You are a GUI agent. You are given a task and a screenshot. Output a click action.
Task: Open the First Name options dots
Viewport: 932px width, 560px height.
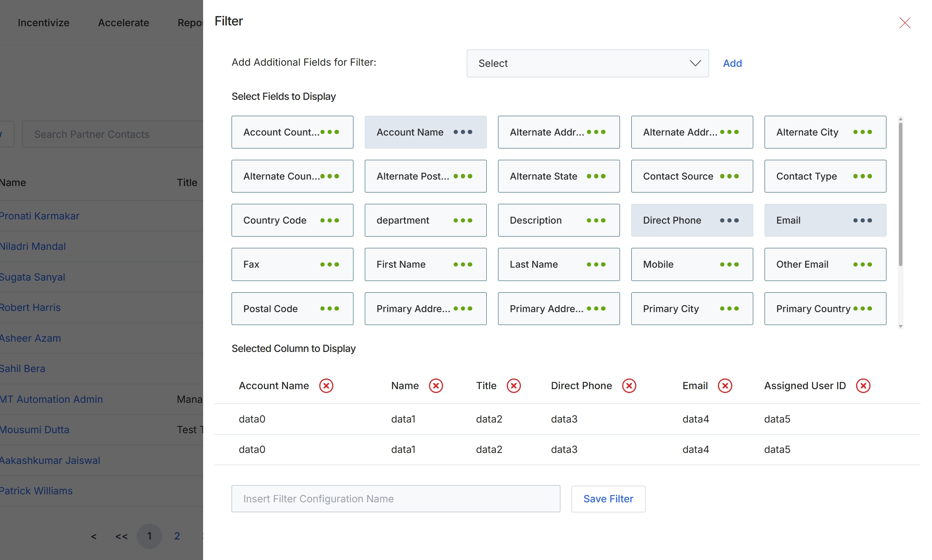tap(463, 265)
